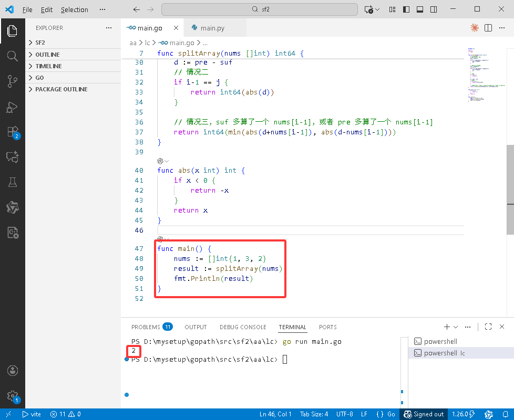Switch to the OUTPUT panel tab
This screenshot has height=420, width=514.
tap(196, 327)
